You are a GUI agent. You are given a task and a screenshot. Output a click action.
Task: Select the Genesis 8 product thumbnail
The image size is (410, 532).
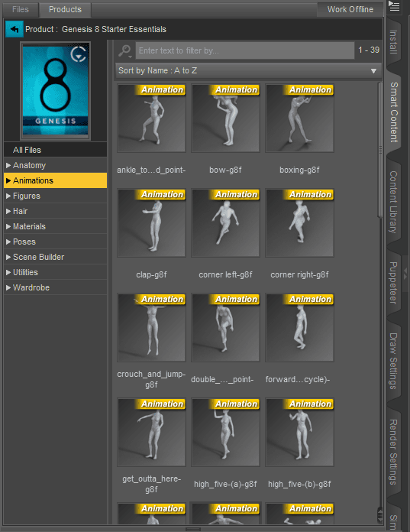pos(55,91)
